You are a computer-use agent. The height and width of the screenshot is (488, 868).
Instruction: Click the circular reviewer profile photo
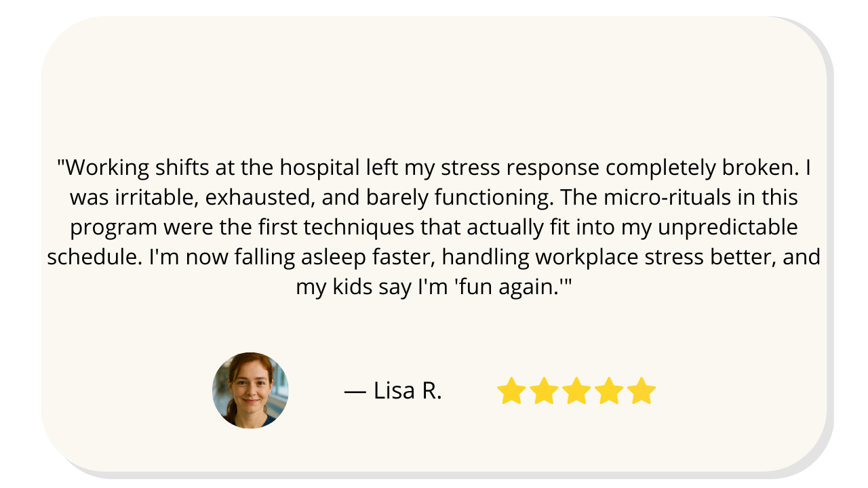click(250, 390)
